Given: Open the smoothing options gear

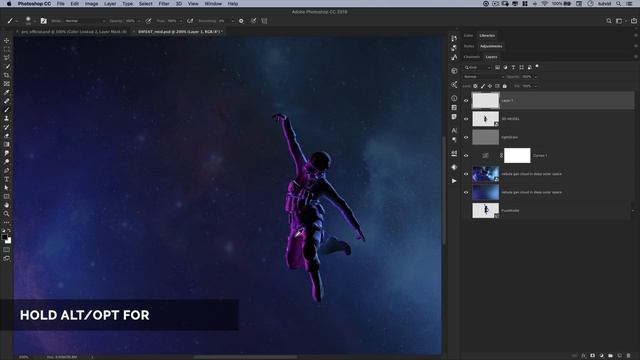Looking at the screenshot, I should pos(241,21).
